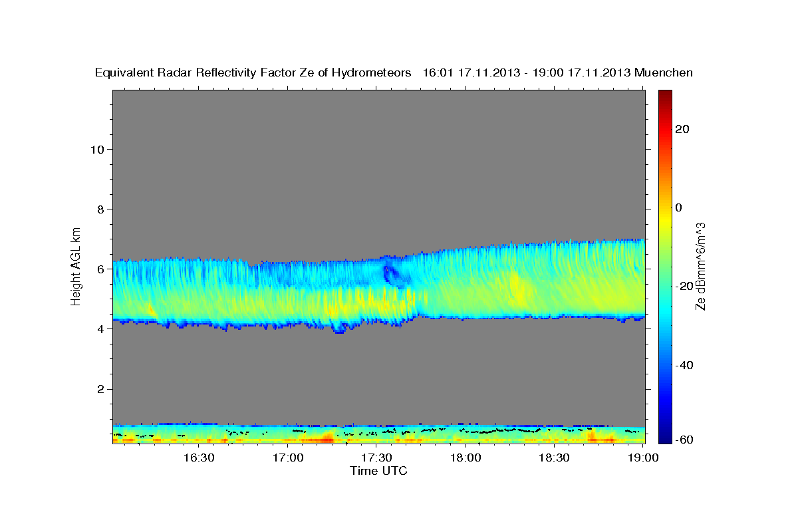Click the cloud base dip near 17:17

[340, 328]
